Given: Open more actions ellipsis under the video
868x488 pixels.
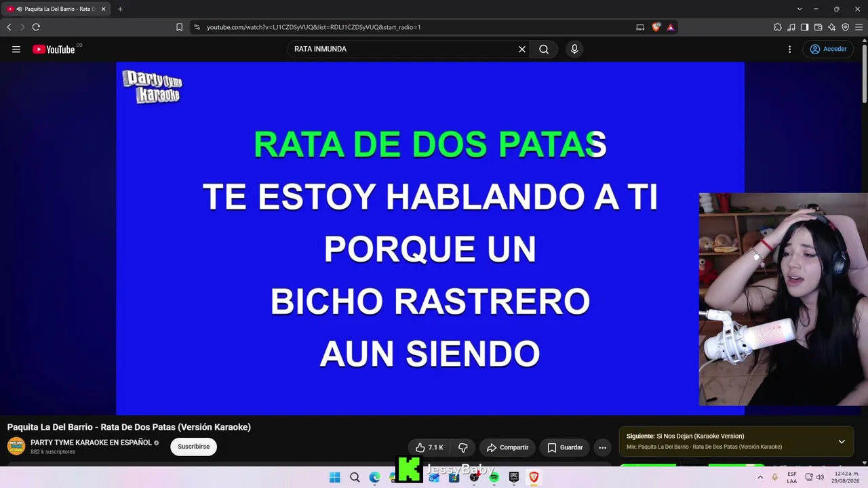Looking at the screenshot, I should coord(602,447).
